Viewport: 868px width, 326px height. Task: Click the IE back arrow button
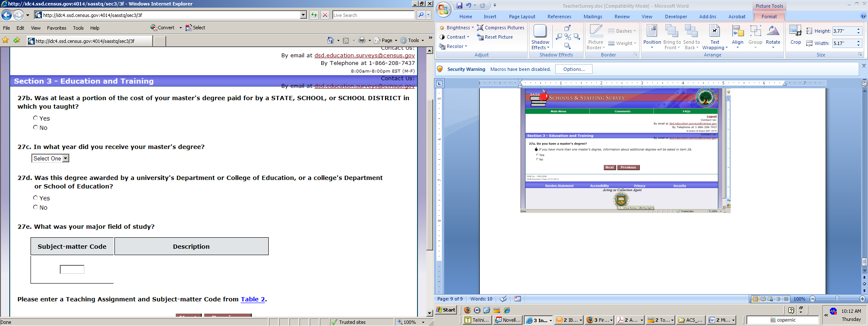pyautogui.click(x=6, y=15)
